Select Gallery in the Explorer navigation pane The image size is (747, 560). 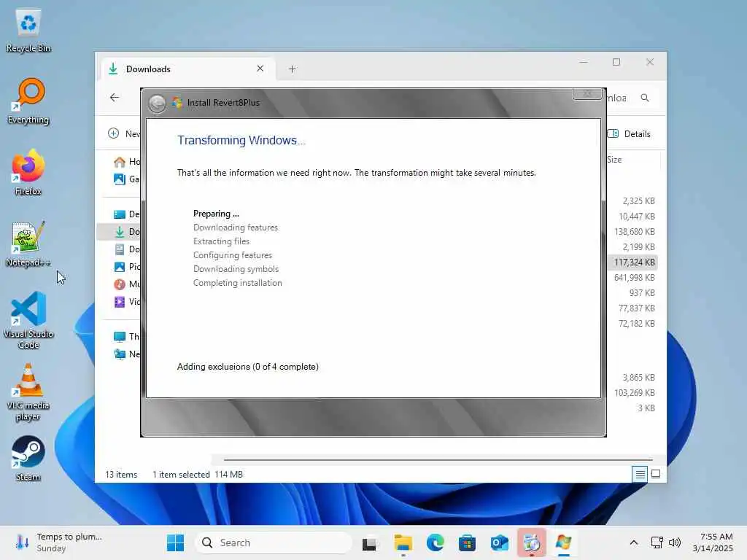(x=126, y=179)
